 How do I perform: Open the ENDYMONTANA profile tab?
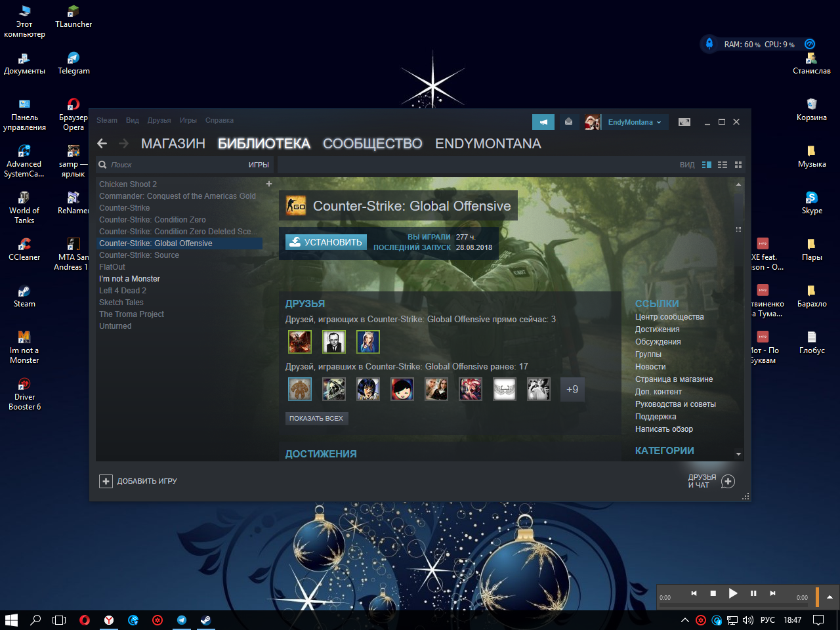(488, 144)
